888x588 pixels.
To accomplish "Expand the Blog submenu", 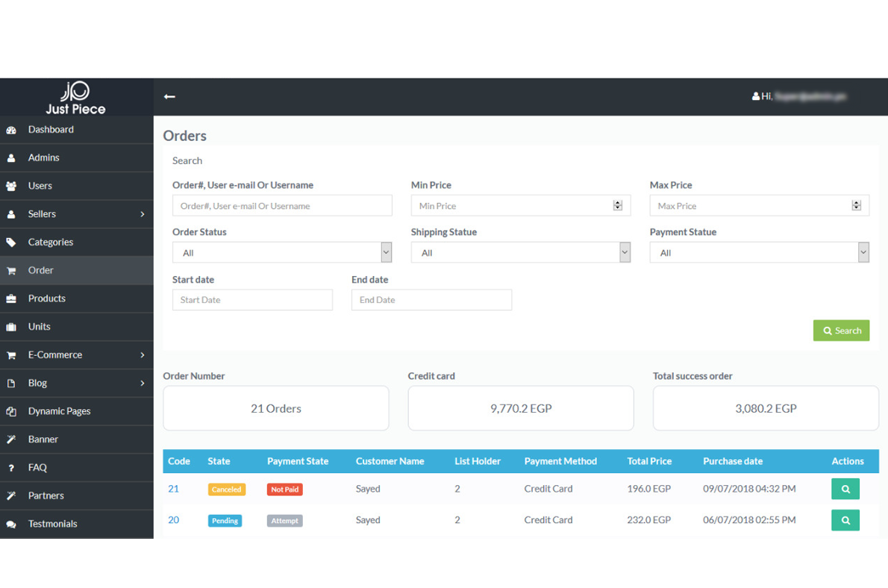I will (142, 384).
